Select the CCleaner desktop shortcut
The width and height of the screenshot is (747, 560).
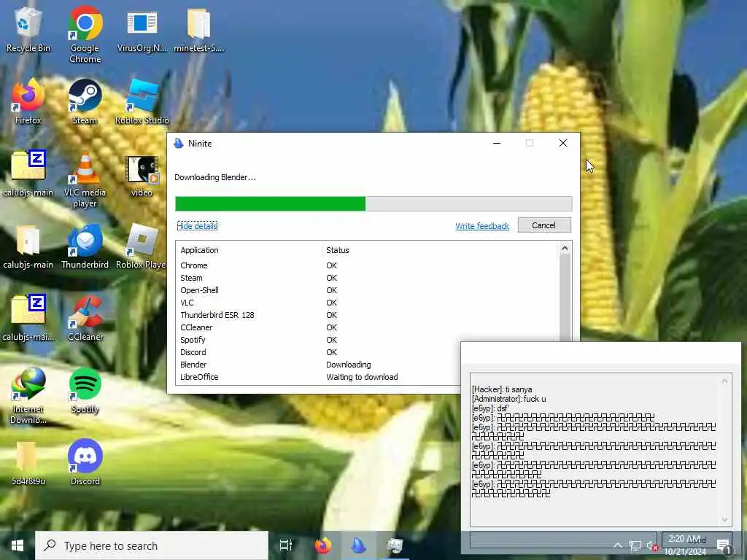85,318
